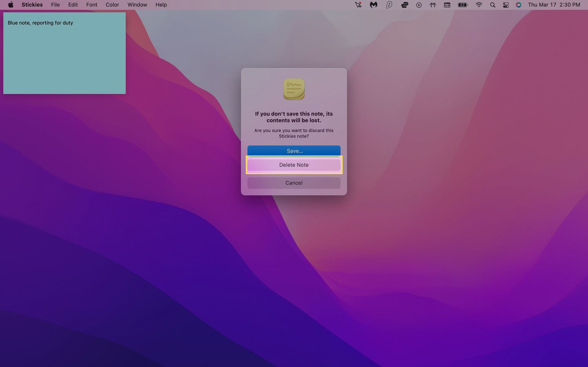Click the AirPods status icon
Screen dimensions: 588x367
433,5
